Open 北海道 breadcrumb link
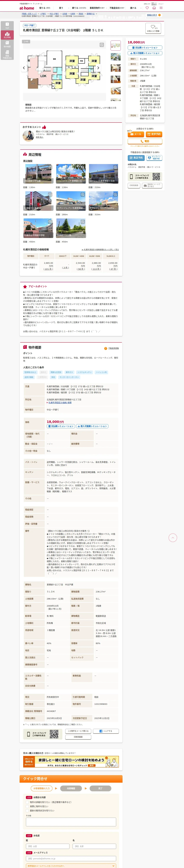Image resolution: width=184 pixels, height=868 pixels. 65,14
